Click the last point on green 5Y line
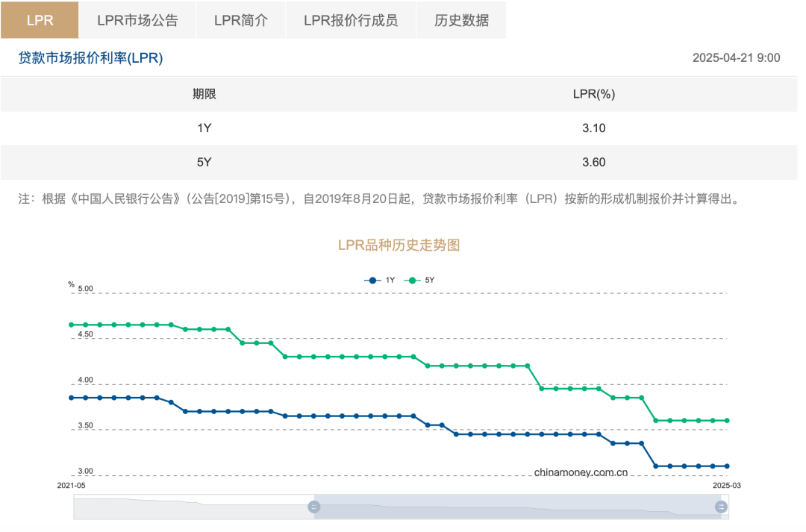This screenshot has width=806, height=532. pos(727,420)
